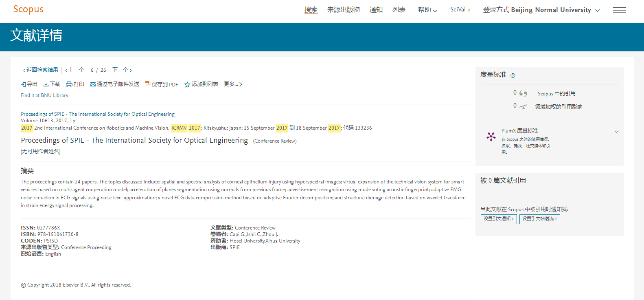Image resolution: width=644 pixels, height=300 pixels.
Task: Open the hamburger menu icon
Action: point(619,11)
